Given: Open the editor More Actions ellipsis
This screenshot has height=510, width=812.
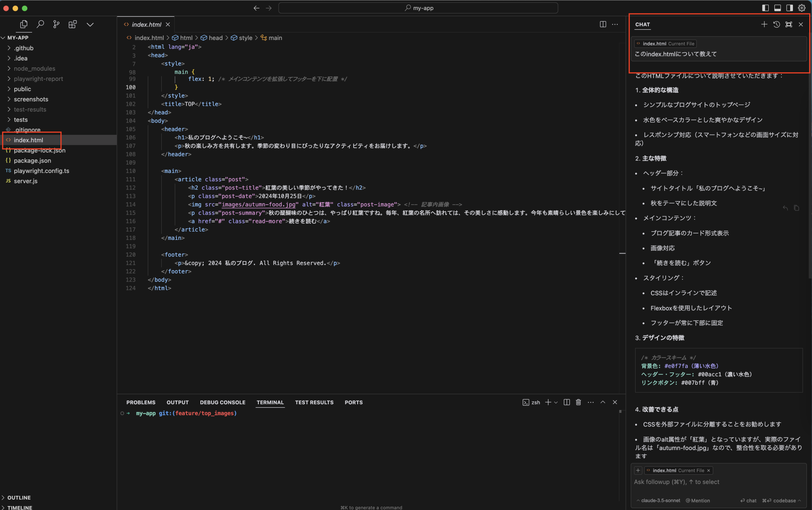Looking at the screenshot, I should click(x=615, y=24).
